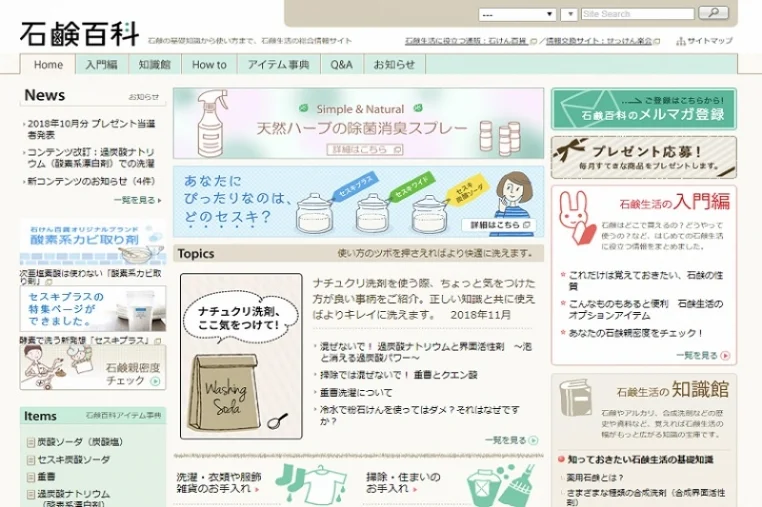Open the お知らせ navigation tab
The height and width of the screenshot is (507, 762).
(x=394, y=65)
